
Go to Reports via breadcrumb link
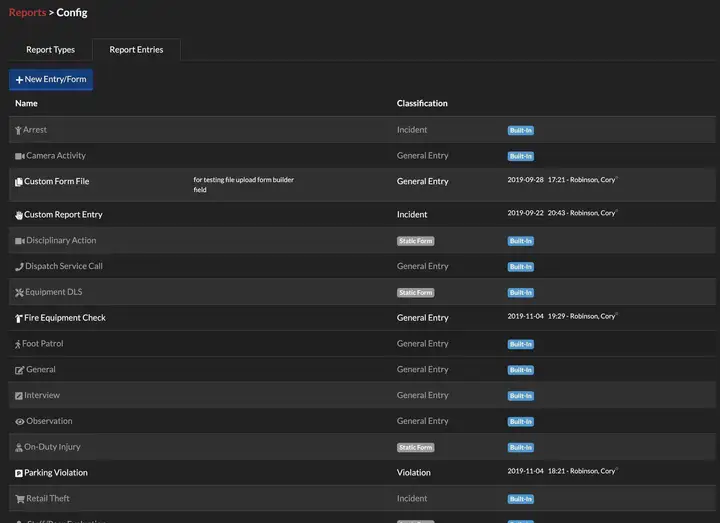pos(27,12)
